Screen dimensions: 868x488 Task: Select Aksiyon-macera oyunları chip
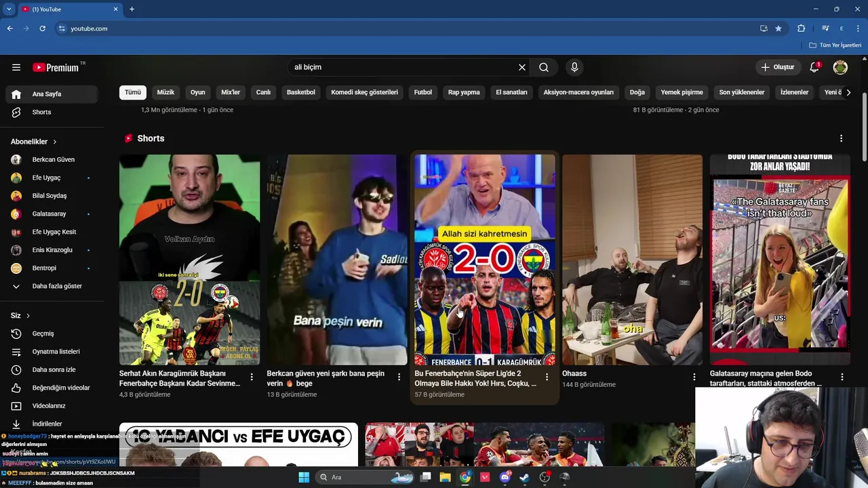578,92
